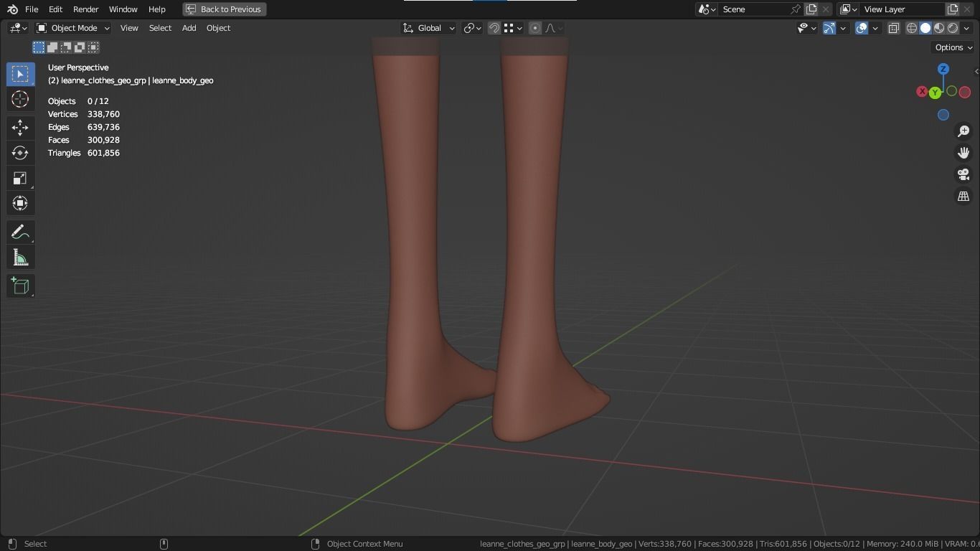Select the Transform tool
980x551 pixels.
pyautogui.click(x=20, y=203)
